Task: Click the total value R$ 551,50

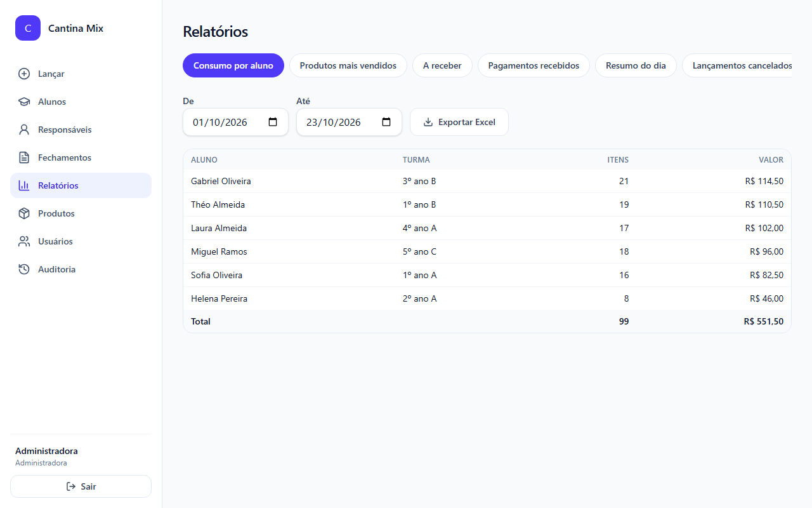Action: point(764,321)
